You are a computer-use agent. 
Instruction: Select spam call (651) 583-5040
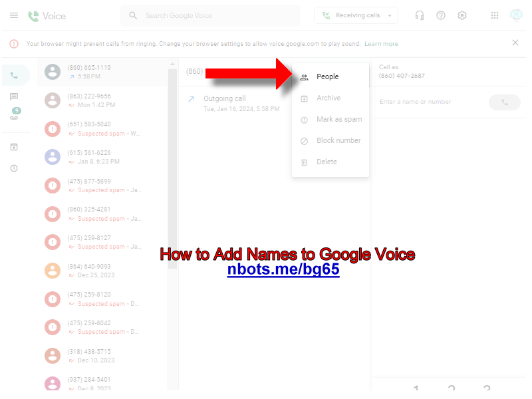102,129
